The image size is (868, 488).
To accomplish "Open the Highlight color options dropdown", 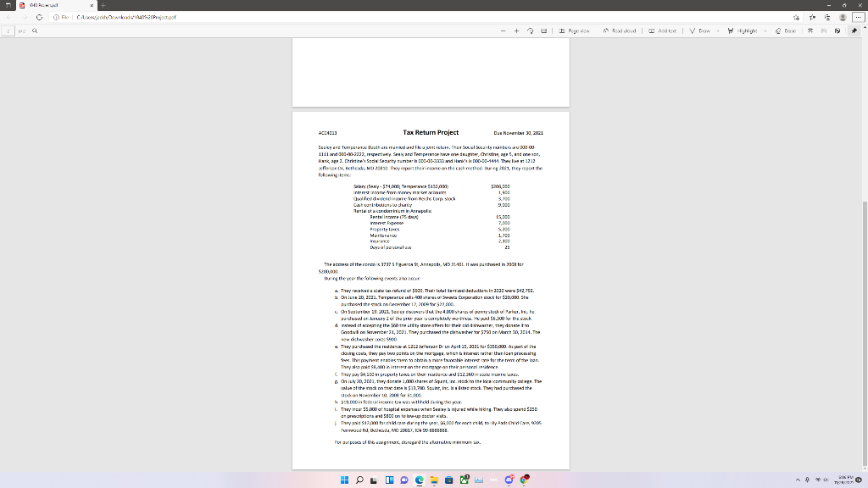I will click(765, 30).
